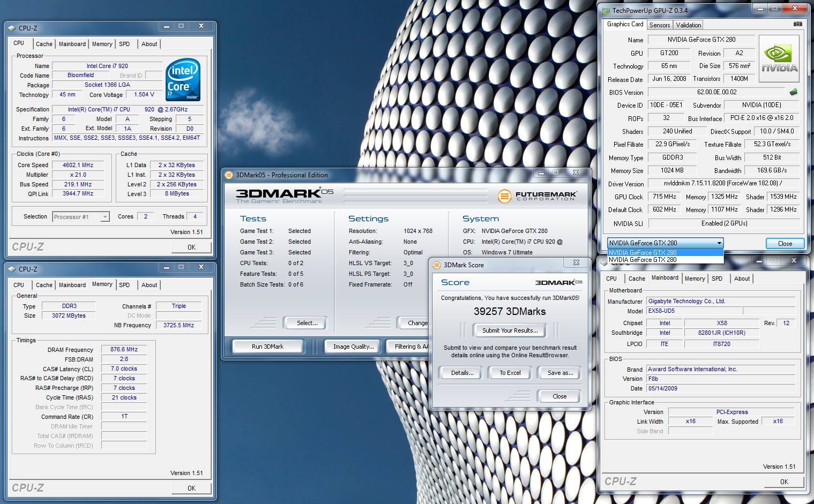This screenshot has height=504, width=814.
Task: Click NB Frequency 3725.5 MHz value
Action: coord(179,325)
